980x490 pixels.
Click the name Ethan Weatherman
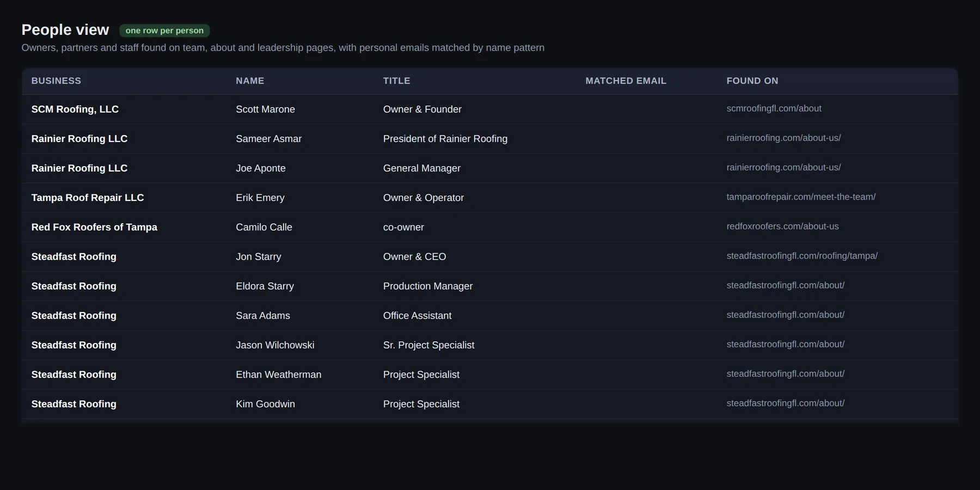(x=279, y=374)
